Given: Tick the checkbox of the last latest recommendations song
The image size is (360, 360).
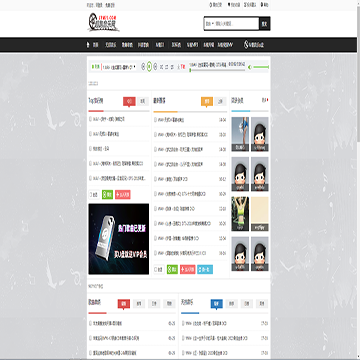Looking at the screenshot, I should (155, 253).
